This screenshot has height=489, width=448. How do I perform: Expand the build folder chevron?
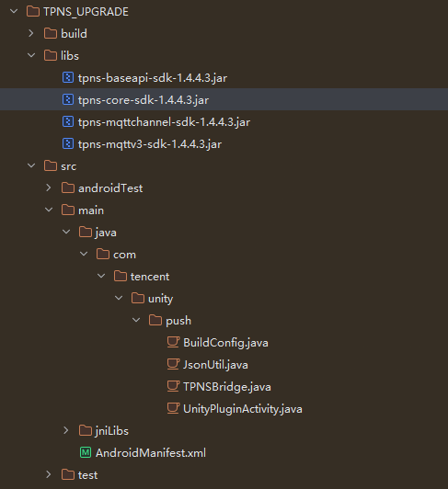pyautogui.click(x=31, y=33)
